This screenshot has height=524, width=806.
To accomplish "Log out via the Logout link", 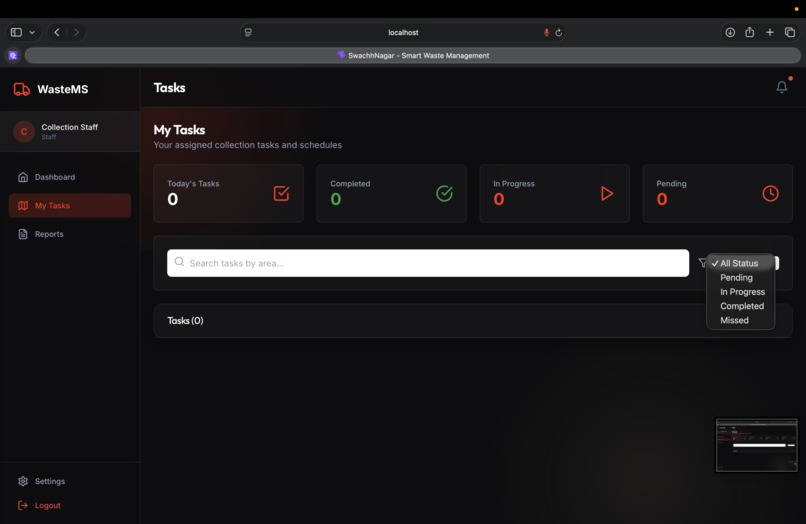I will coord(69,505).
